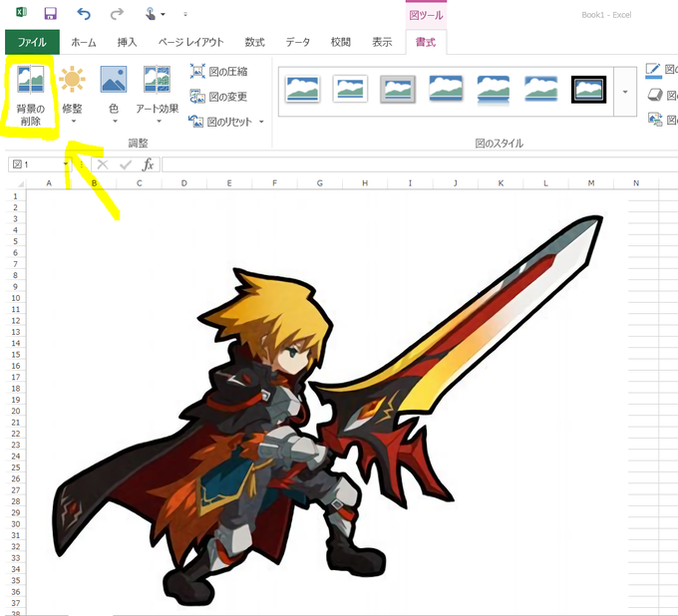678x616 pixels.
Task: Switch to the 挿入 tab
Action: point(127,42)
